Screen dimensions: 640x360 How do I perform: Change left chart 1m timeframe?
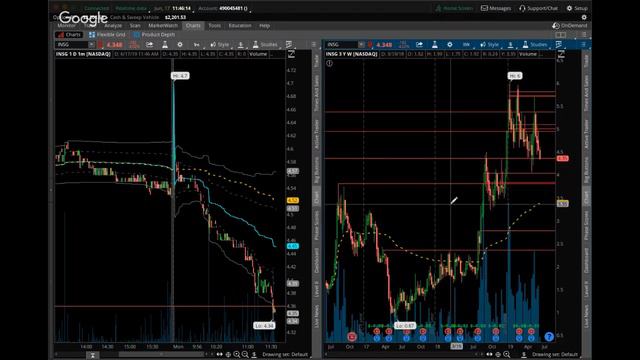click(196, 44)
